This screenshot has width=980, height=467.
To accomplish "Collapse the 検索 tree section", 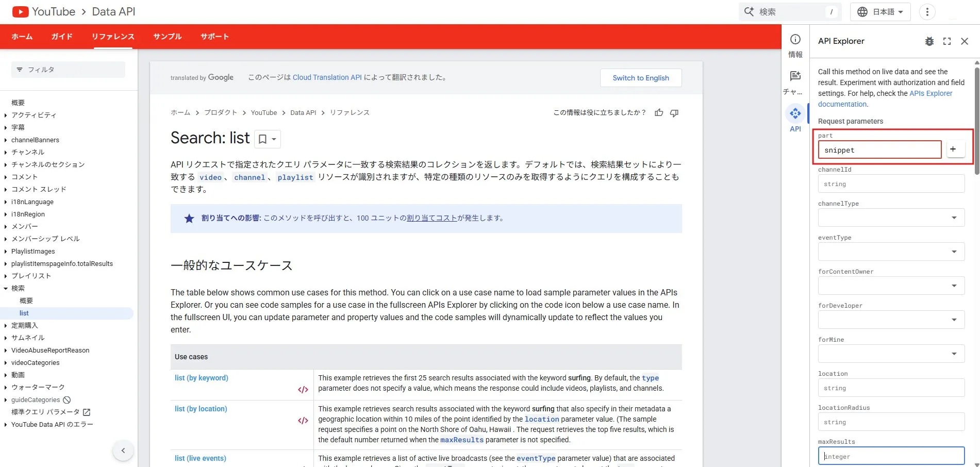I will (6, 289).
